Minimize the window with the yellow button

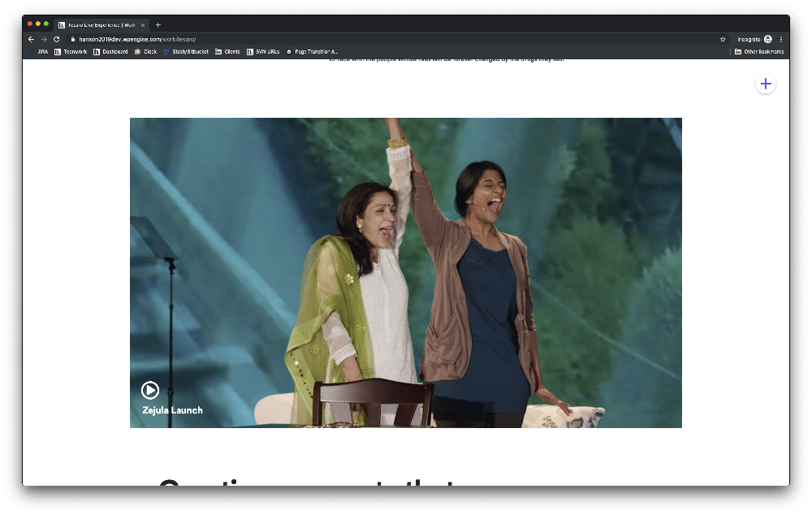point(38,24)
